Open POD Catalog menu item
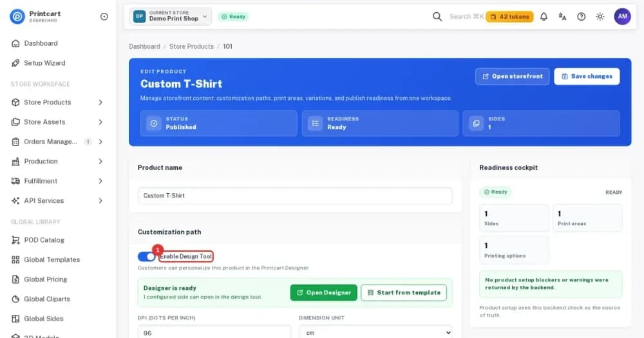This screenshot has height=338, width=644. pos(44,240)
